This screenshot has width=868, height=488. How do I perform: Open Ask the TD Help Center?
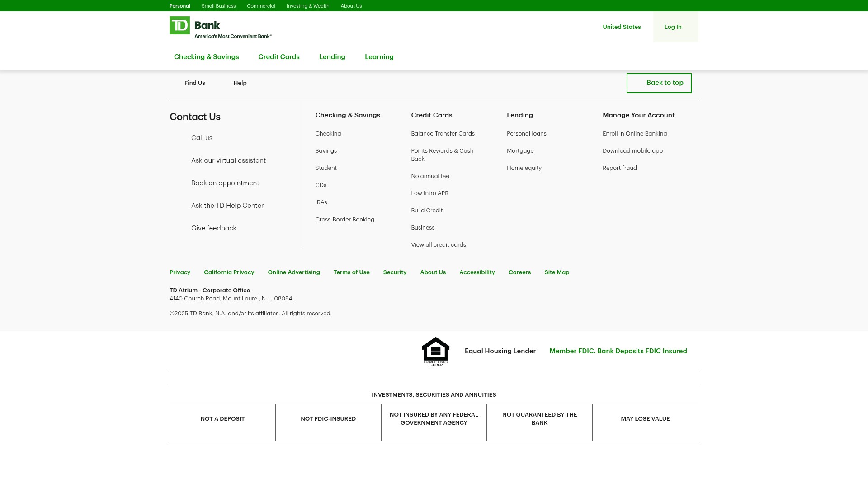tap(227, 206)
